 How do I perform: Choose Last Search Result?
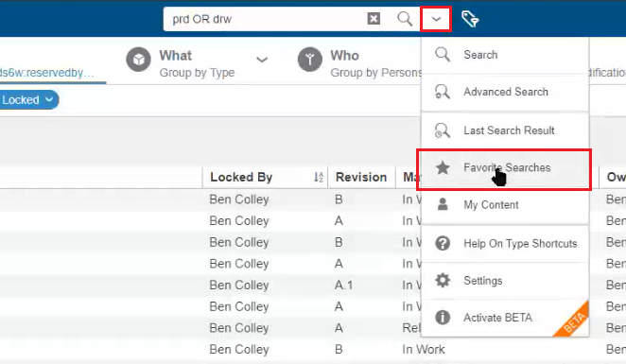point(505,130)
